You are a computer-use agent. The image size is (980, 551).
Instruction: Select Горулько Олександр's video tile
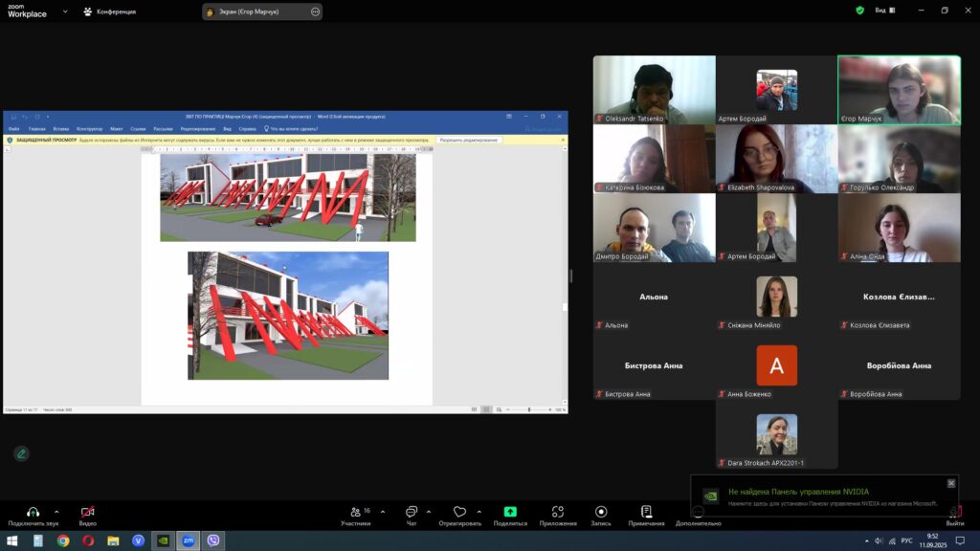point(899,159)
